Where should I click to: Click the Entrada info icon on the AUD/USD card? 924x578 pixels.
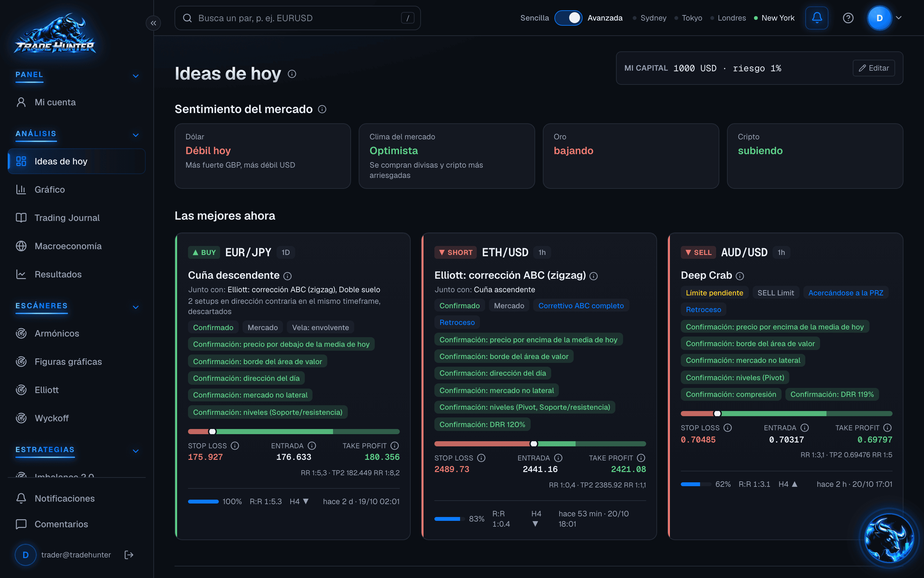[x=805, y=428]
